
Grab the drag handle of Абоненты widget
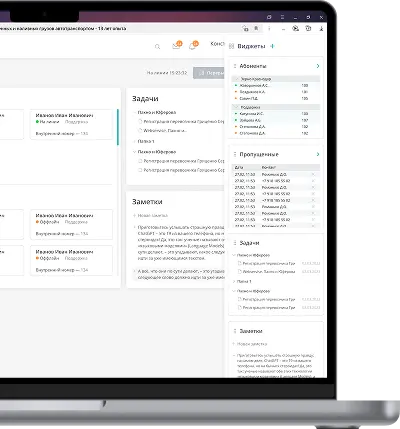point(235,66)
